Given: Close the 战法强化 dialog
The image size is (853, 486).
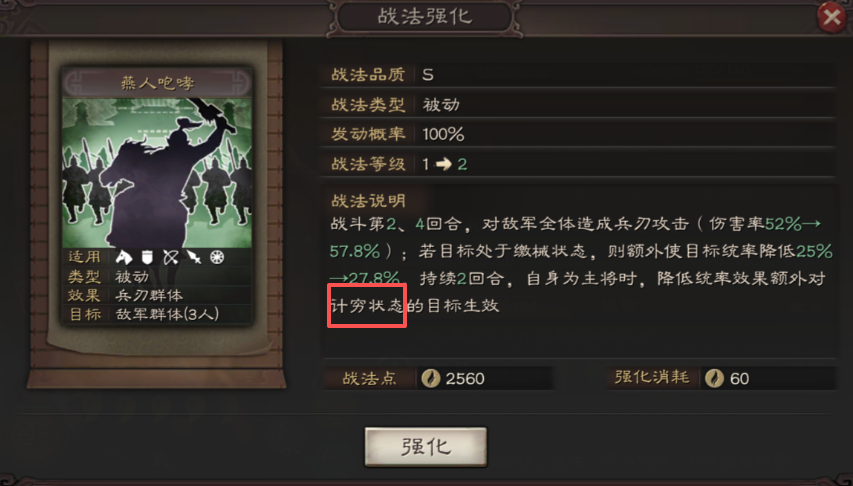Looking at the screenshot, I should pos(831,17).
